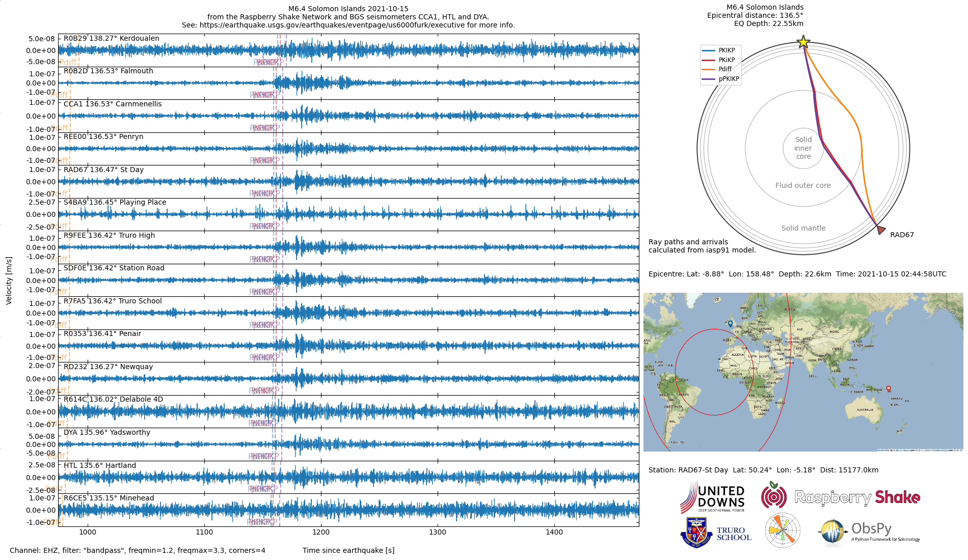Click the PKiKP red legend entry
The width and height of the screenshot is (968, 560).
718,60
